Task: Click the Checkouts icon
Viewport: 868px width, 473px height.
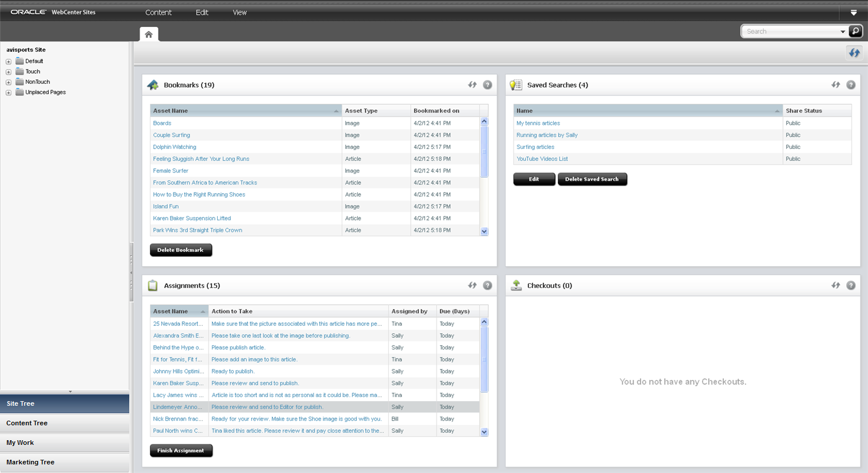Action: 516,285
